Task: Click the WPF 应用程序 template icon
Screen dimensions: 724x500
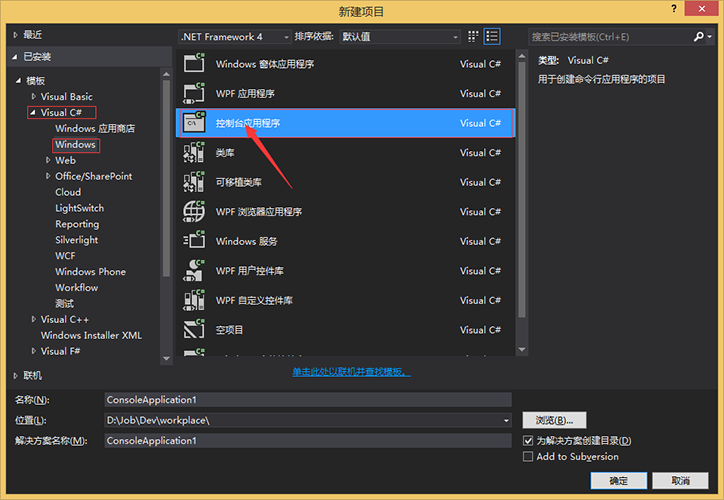Action: click(x=194, y=93)
